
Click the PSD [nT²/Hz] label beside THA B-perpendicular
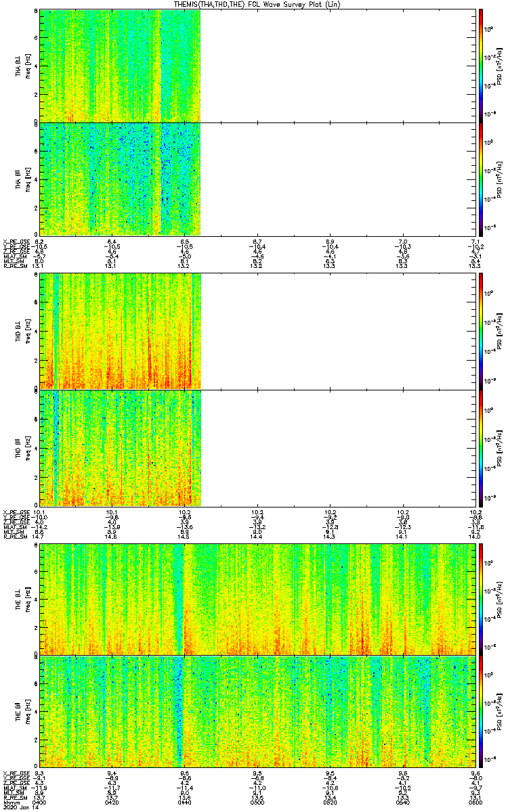point(499,66)
